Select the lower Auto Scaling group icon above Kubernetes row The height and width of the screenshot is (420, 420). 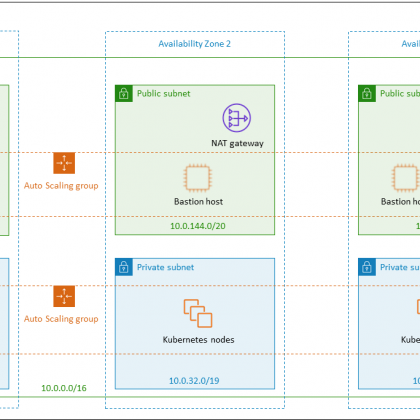coord(64,296)
